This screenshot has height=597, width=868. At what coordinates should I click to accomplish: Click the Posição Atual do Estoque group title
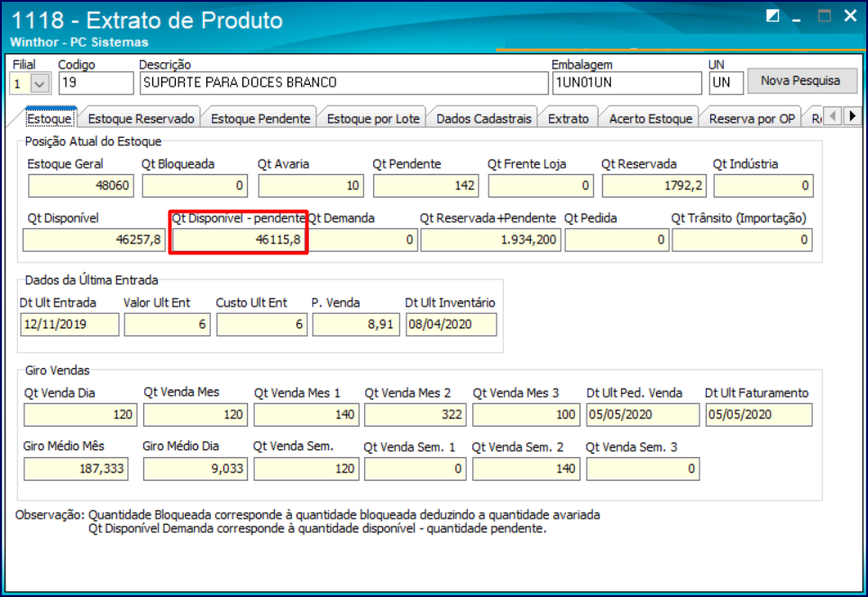[93, 142]
